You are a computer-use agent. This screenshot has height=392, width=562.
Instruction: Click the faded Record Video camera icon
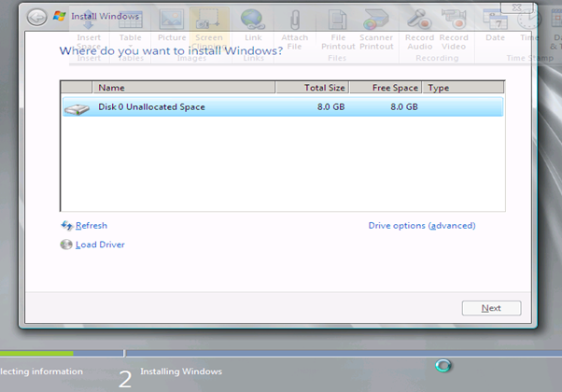click(x=454, y=19)
